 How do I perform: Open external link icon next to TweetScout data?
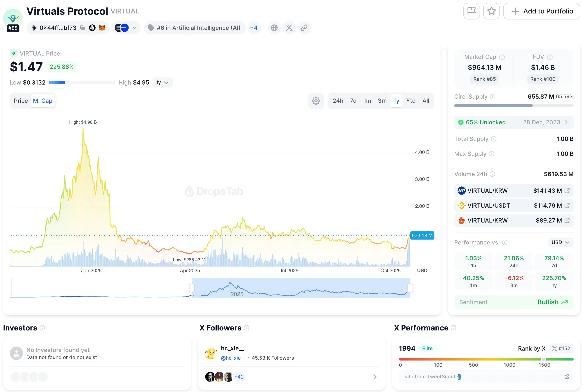click(567, 377)
